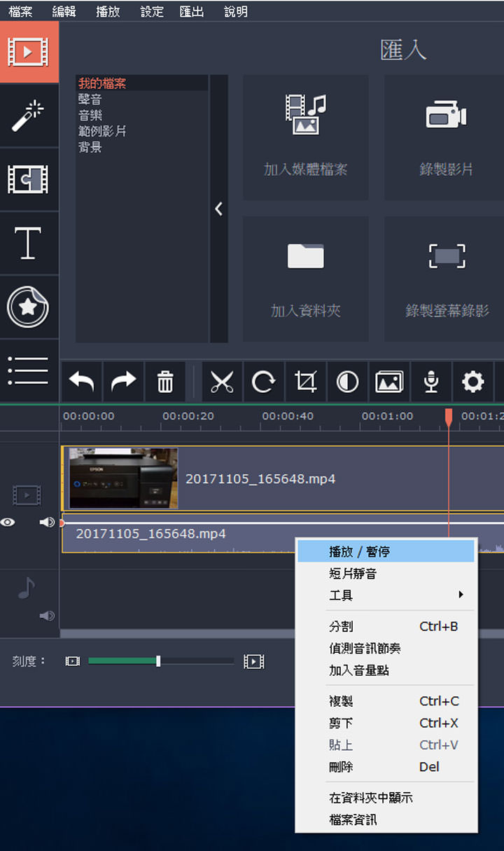Click the Redo arrow button
Image resolution: width=504 pixels, height=851 pixels.
tap(123, 382)
